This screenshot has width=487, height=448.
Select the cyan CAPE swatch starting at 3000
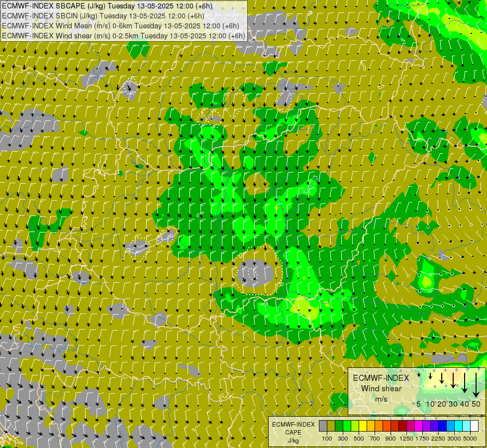click(x=459, y=426)
